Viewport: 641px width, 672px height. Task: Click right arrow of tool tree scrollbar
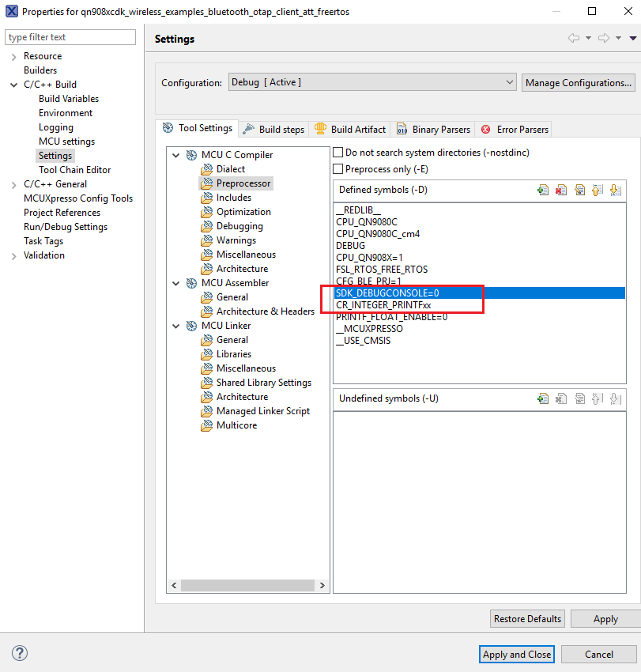[x=322, y=585]
